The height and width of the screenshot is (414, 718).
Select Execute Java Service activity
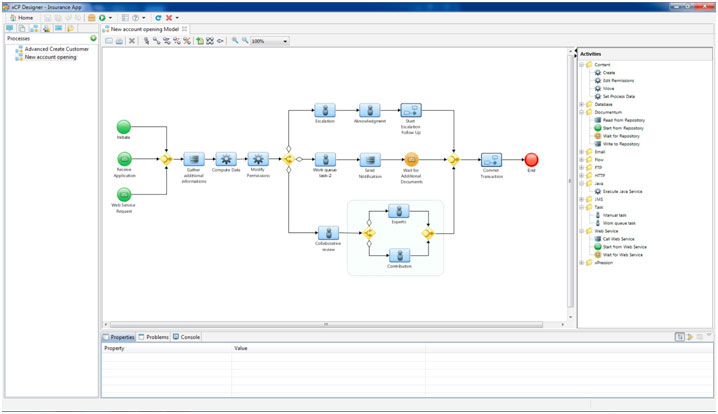(x=623, y=191)
